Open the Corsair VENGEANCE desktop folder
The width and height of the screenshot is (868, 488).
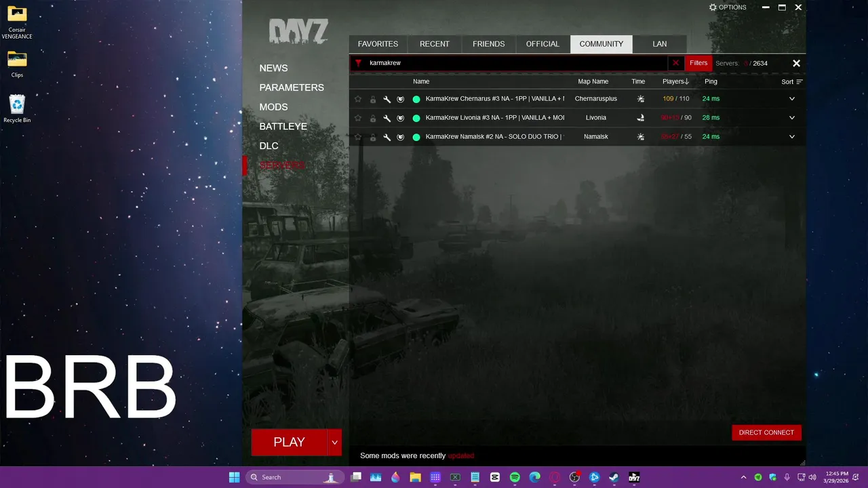pyautogui.click(x=17, y=22)
